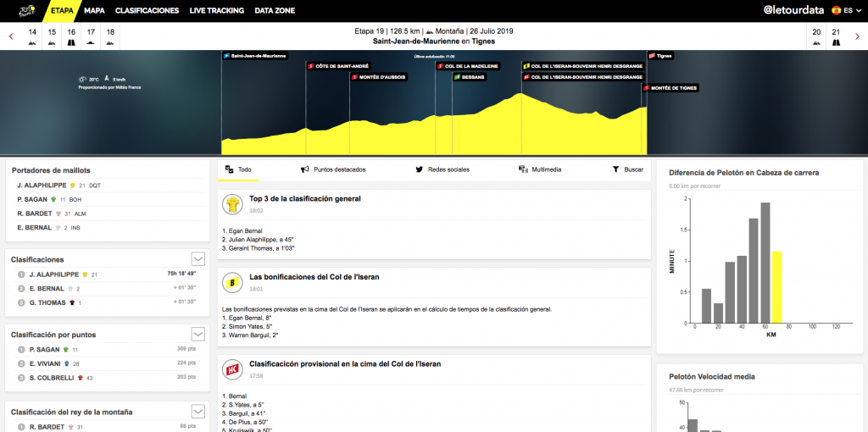The width and height of the screenshot is (868, 432).
Task: Click G. THOMAS in Clasificaciones
Action: point(47,302)
